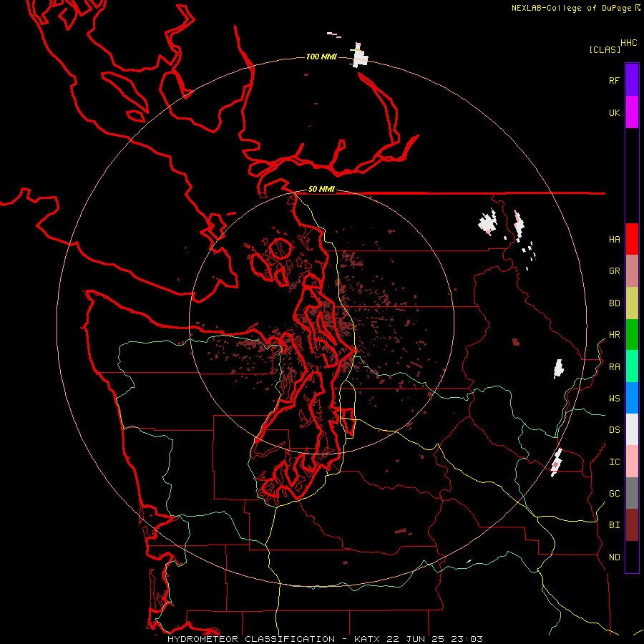Click the GR legend label
The image size is (644, 644).
[614, 271]
